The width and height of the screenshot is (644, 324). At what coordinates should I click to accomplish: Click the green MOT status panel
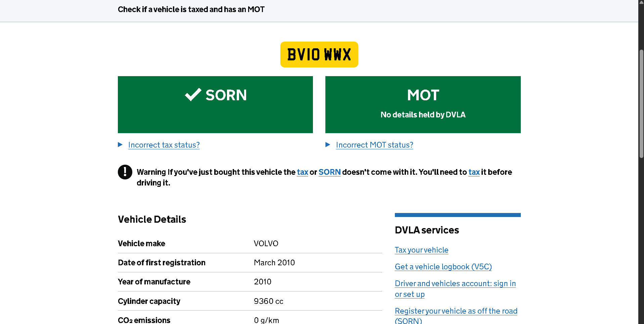pyautogui.click(x=423, y=105)
